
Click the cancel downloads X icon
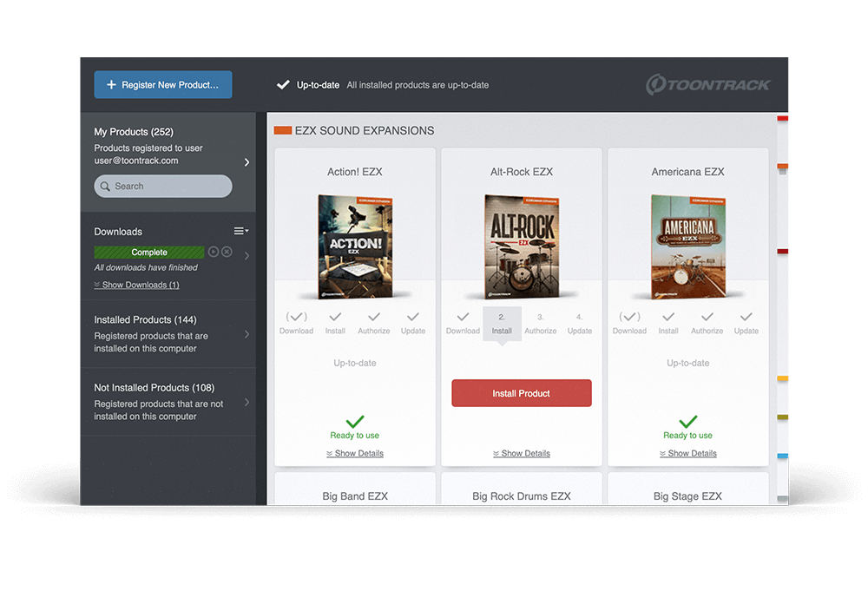tap(227, 252)
